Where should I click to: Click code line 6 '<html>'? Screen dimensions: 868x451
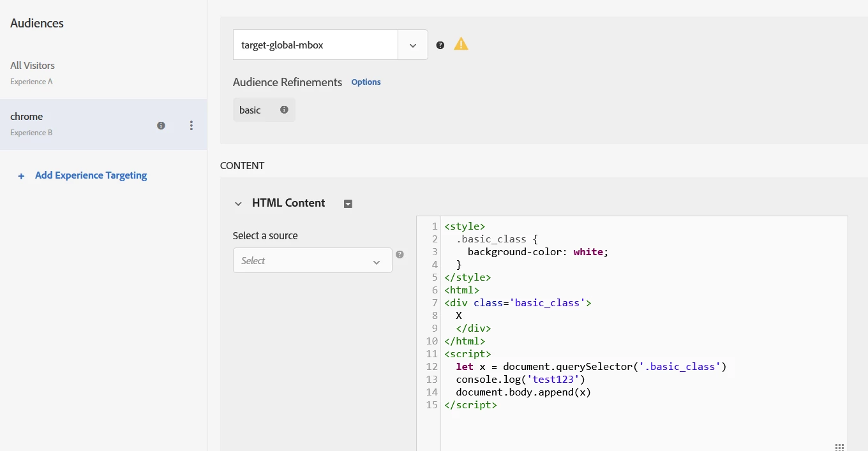pos(462,290)
